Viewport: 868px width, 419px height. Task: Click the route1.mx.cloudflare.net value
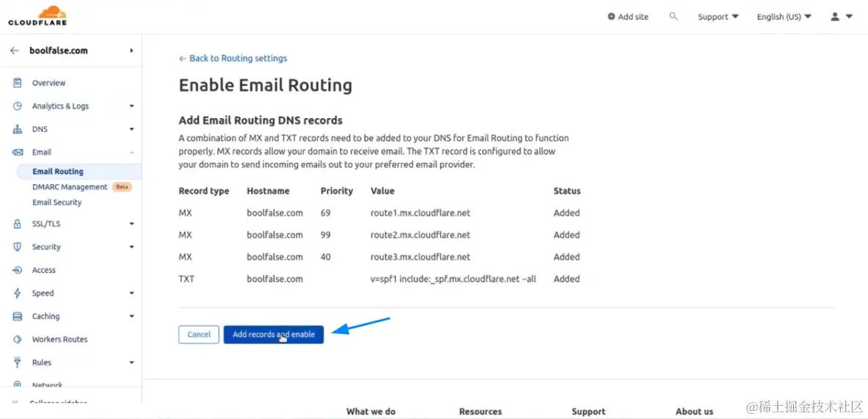[420, 213]
